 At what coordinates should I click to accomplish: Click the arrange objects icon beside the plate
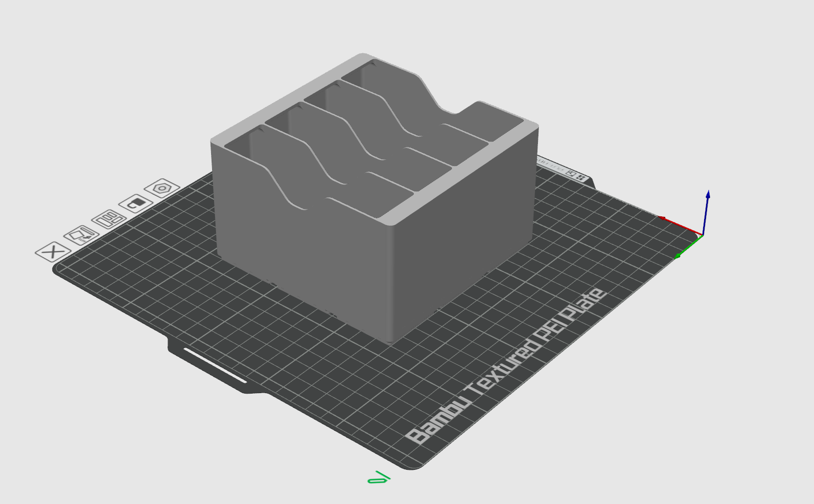(x=108, y=219)
